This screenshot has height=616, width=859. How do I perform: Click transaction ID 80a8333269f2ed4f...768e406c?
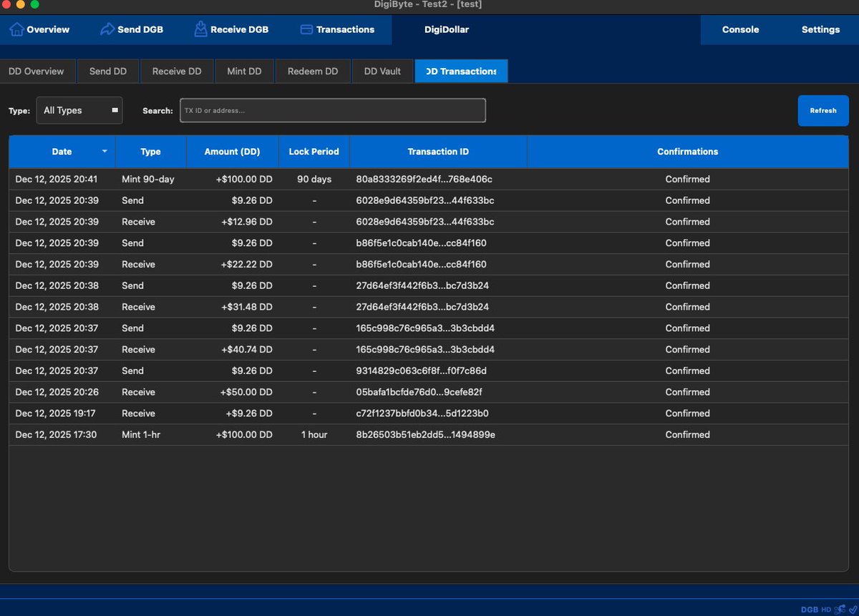pyautogui.click(x=424, y=179)
